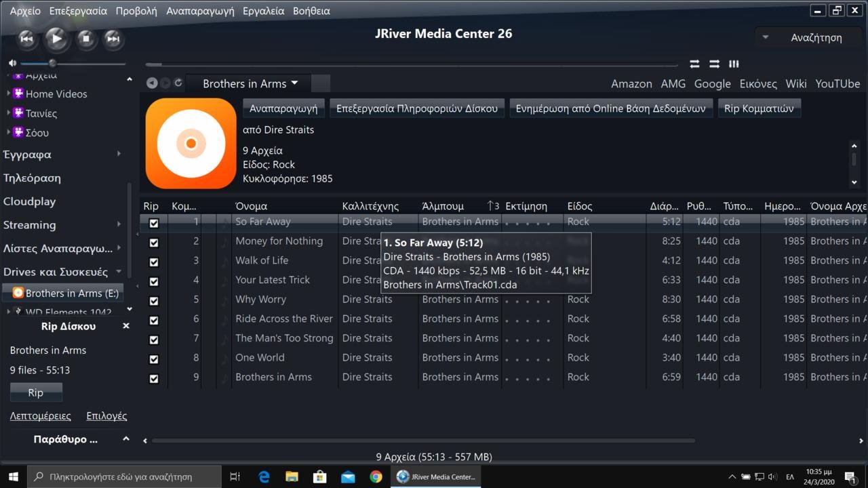Navigate back with the back arrow

152,83
